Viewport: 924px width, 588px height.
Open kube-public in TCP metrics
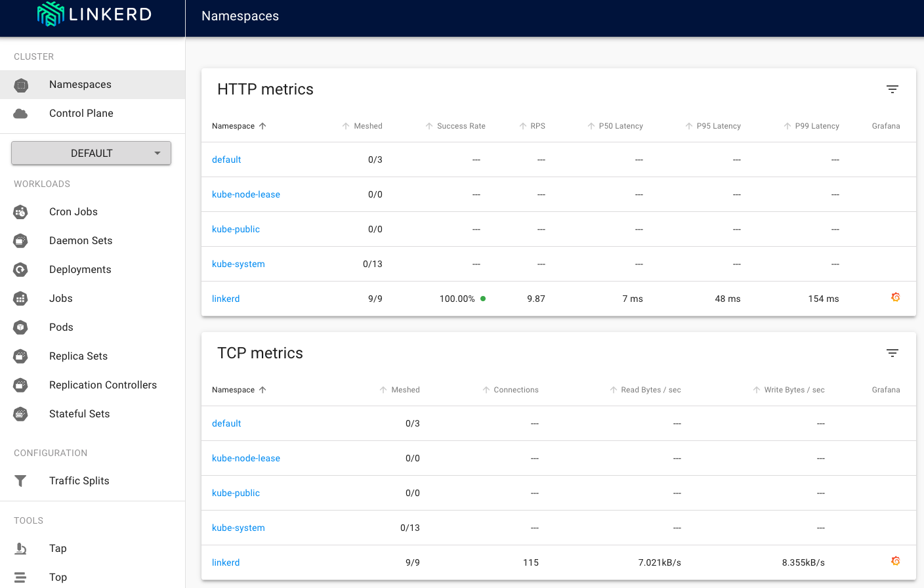click(236, 493)
